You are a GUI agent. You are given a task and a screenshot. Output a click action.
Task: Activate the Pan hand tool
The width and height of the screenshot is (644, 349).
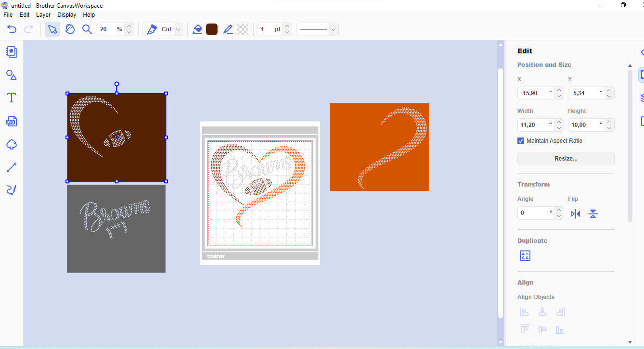pos(70,29)
